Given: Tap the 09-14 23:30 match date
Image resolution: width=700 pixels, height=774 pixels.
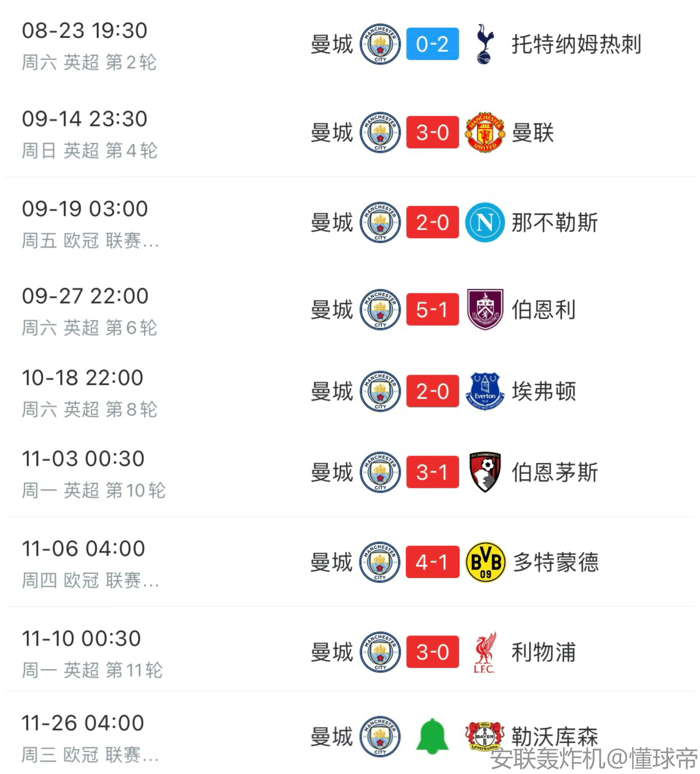Looking at the screenshot, I should [x=84, y=119].
